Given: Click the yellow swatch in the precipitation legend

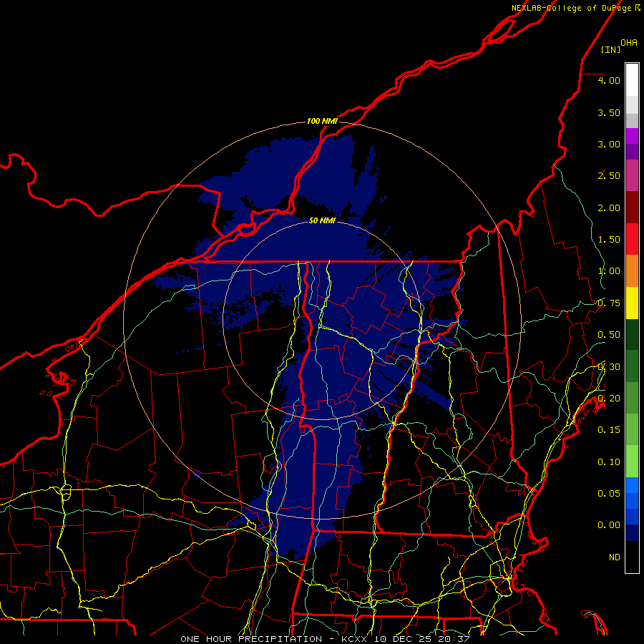Looking at the screenshot, I should pyautogui.click(x=632, y=303).
